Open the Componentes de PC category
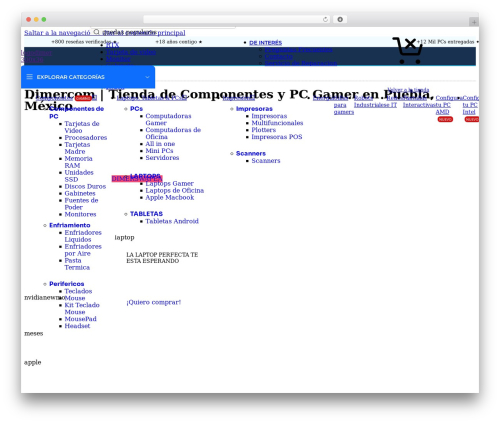 pos(76,112)
